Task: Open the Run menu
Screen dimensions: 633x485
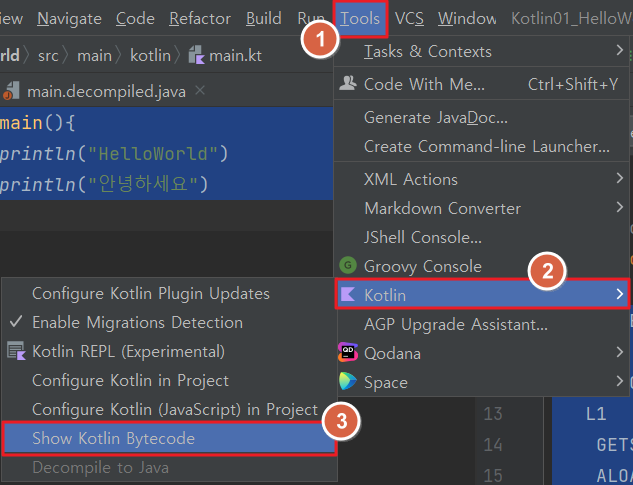Action: pos(311,18)
